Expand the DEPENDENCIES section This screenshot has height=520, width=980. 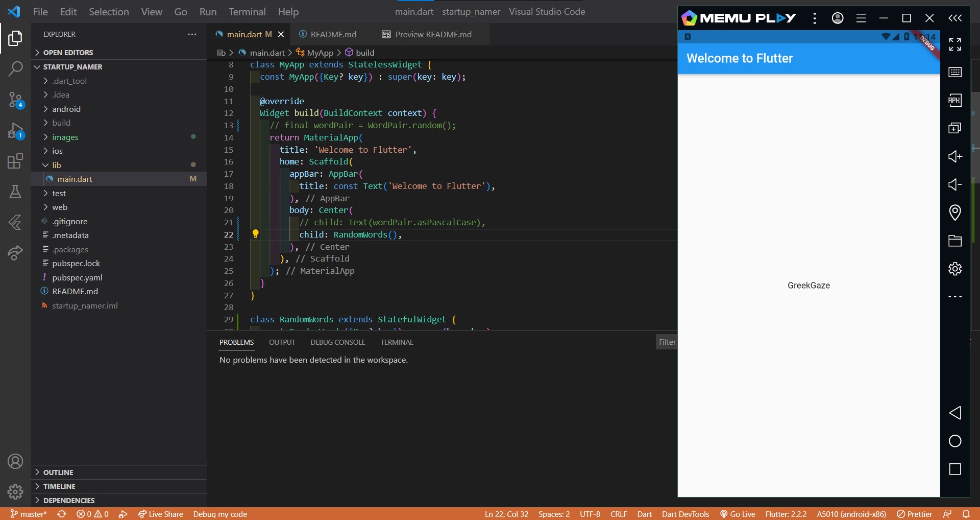[118, 501]
